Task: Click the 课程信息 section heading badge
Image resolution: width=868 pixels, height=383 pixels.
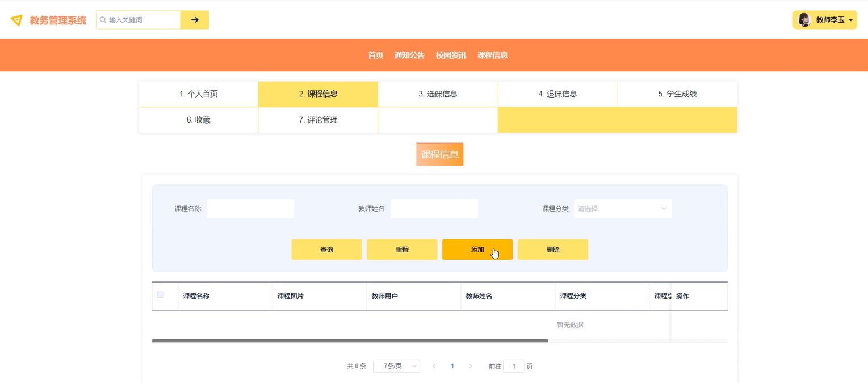Action: click(440, 154)
